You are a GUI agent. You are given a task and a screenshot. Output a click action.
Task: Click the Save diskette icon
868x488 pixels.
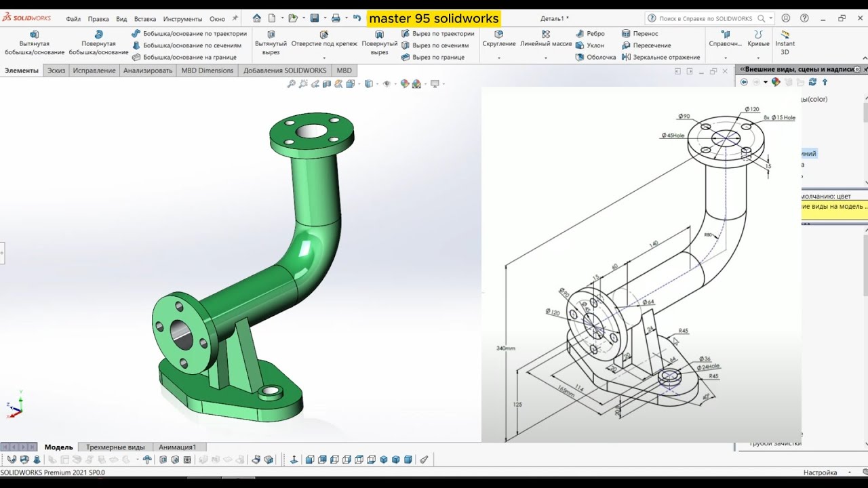315,18
